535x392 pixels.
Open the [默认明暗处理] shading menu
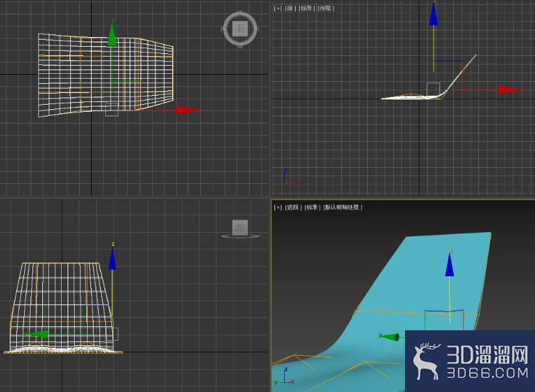tap(342, 207)
